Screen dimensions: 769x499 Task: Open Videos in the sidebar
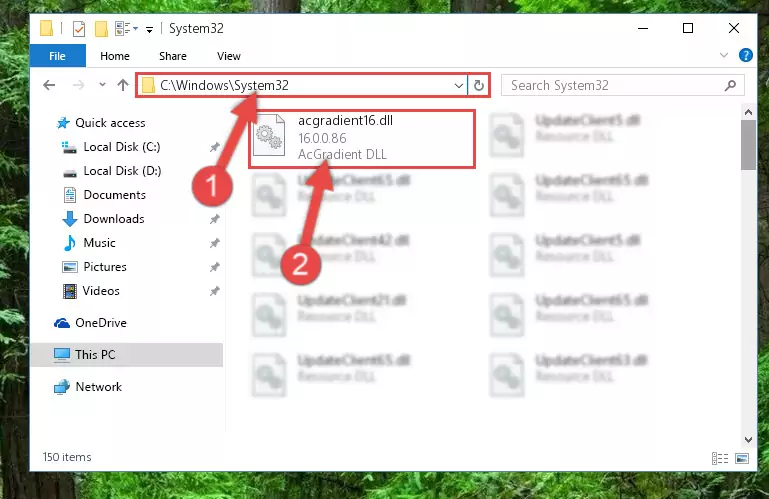[x=101, y=291]
